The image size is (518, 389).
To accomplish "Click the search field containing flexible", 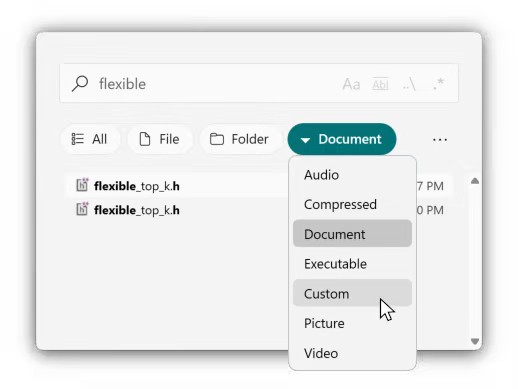I will coord(259,83).
